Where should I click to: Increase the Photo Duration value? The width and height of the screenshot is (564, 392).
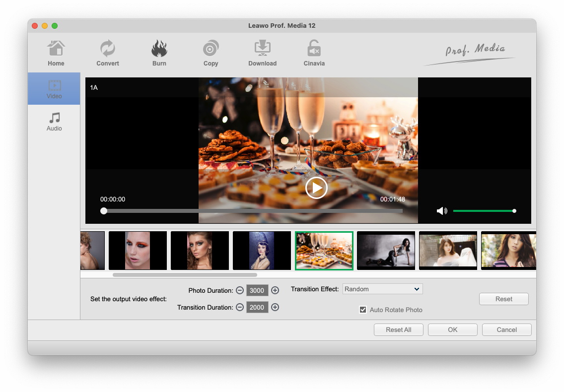pyautogui.click(x=275, y=290)
